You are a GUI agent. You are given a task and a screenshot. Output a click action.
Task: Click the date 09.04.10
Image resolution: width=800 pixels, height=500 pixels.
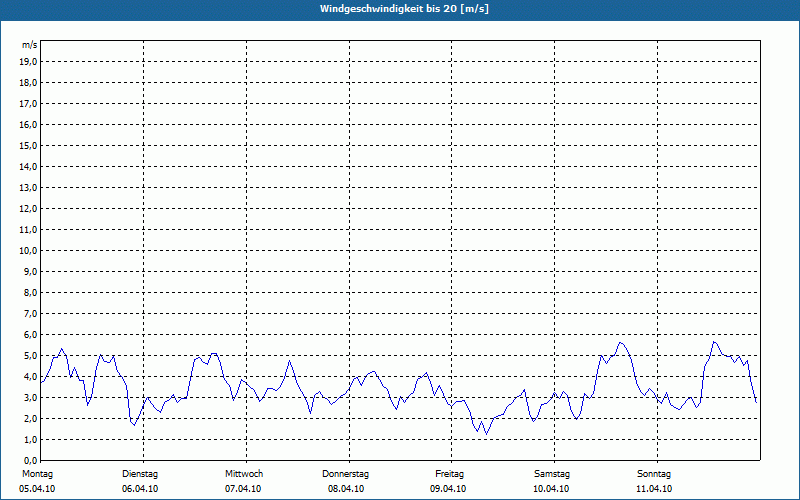click(x=448, y=489)
